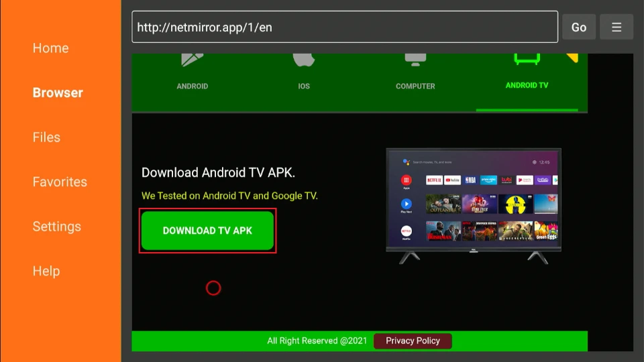Viewport: 644px width, 362px height.
Task: Click the URL address field
Action: (x=345, y=27)
